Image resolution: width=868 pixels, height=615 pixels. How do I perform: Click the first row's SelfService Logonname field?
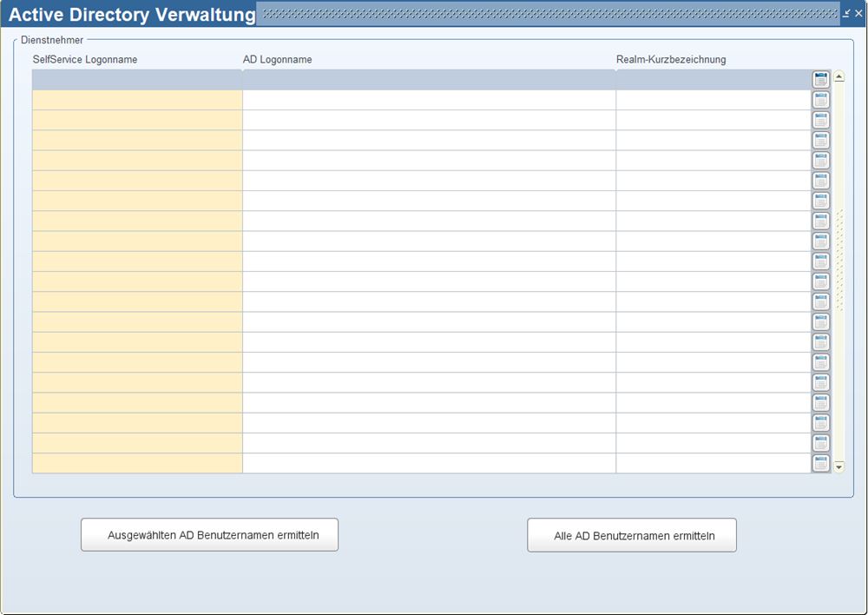click(137, 80)
